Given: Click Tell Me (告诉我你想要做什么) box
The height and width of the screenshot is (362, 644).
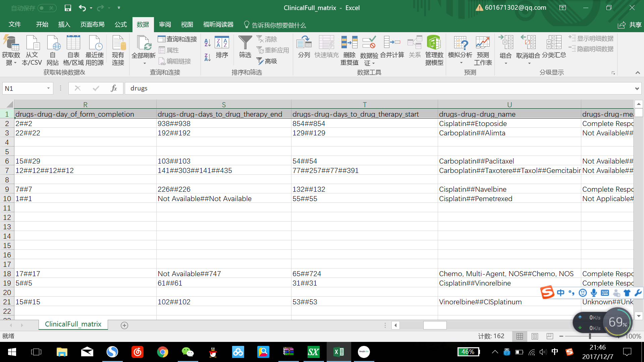Looking at the screenshot, I should tap(275, 25).
